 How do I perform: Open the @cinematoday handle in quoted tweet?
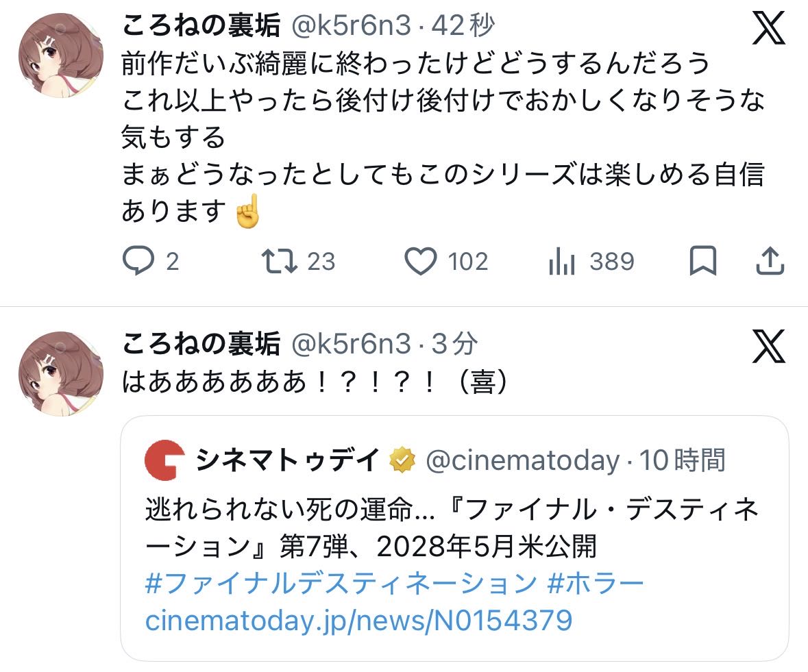click(522, 461)
